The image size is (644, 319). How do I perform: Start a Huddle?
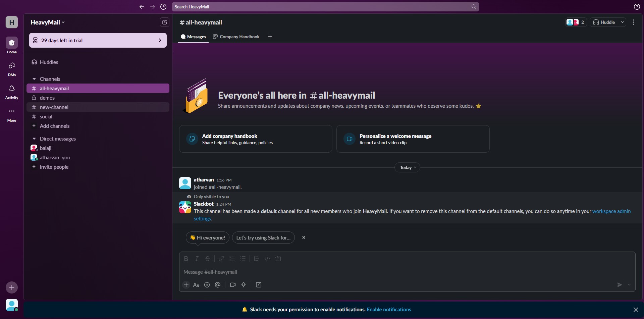604,22
